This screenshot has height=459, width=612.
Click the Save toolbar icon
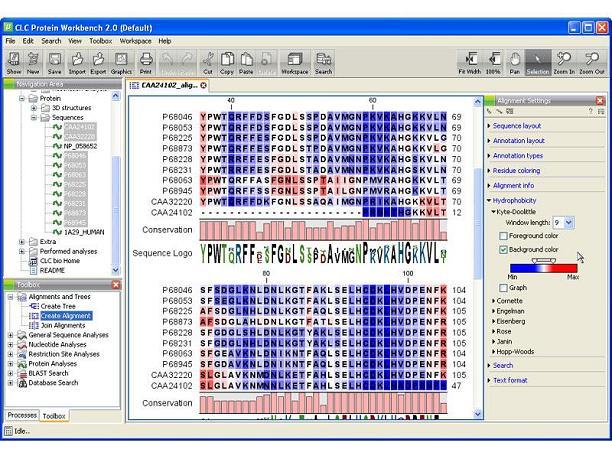click(54, 62)
